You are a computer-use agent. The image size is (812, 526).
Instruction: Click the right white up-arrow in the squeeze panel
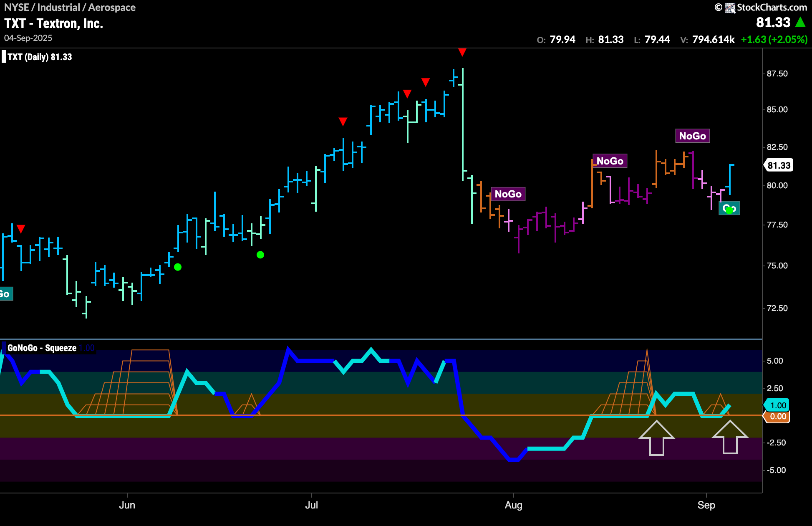click(730, 437)
